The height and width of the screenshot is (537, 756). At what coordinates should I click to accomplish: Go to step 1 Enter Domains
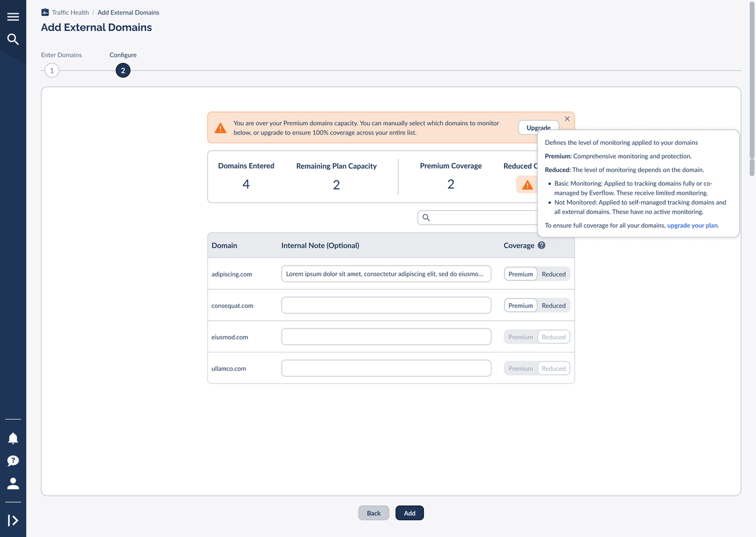tap(52, 71)
